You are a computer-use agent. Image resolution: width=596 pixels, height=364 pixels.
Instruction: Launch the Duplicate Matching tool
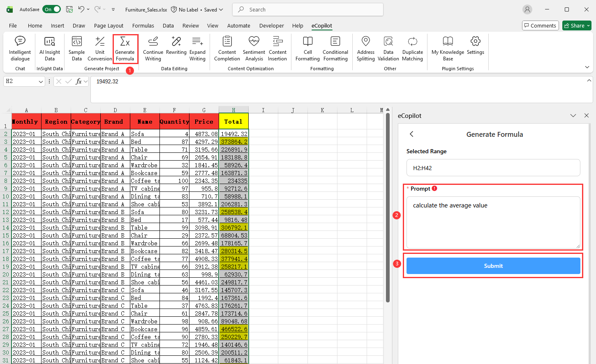[412, 48]
